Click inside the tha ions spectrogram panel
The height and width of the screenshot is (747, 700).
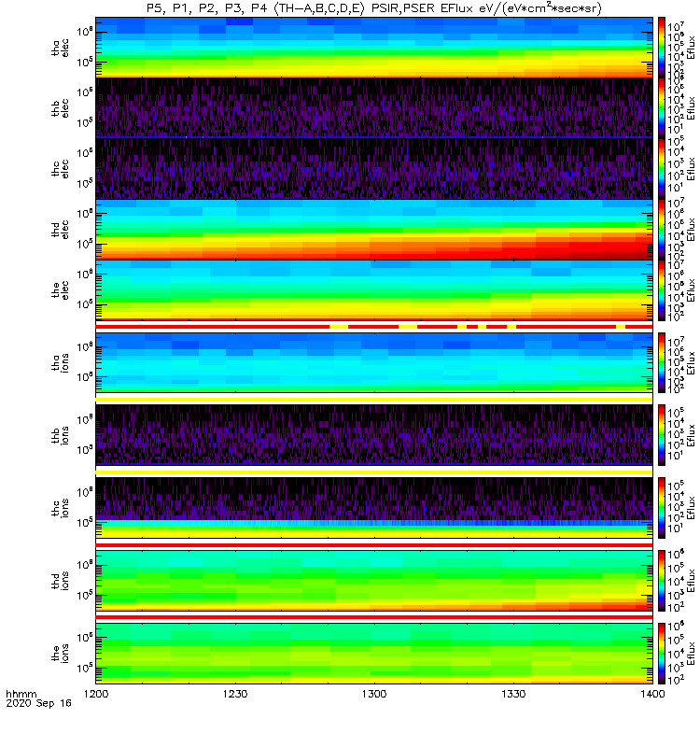coord(374,362)
